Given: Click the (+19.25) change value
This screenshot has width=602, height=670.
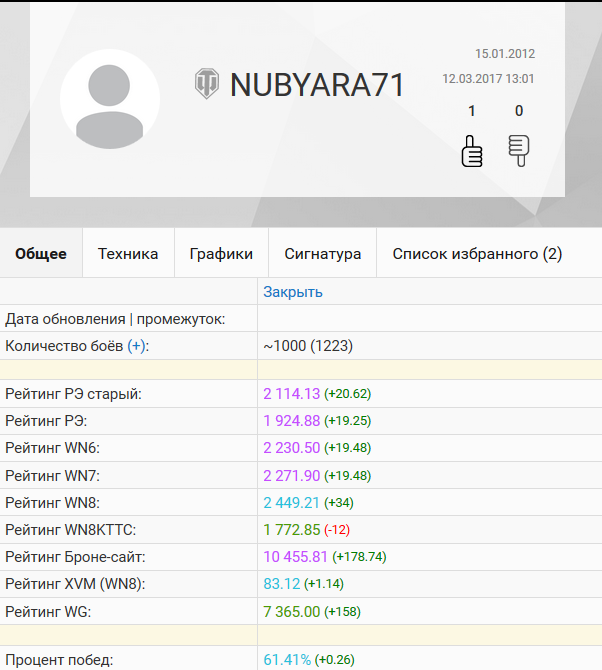Looking at the screenshot, I should pos(347,421).
